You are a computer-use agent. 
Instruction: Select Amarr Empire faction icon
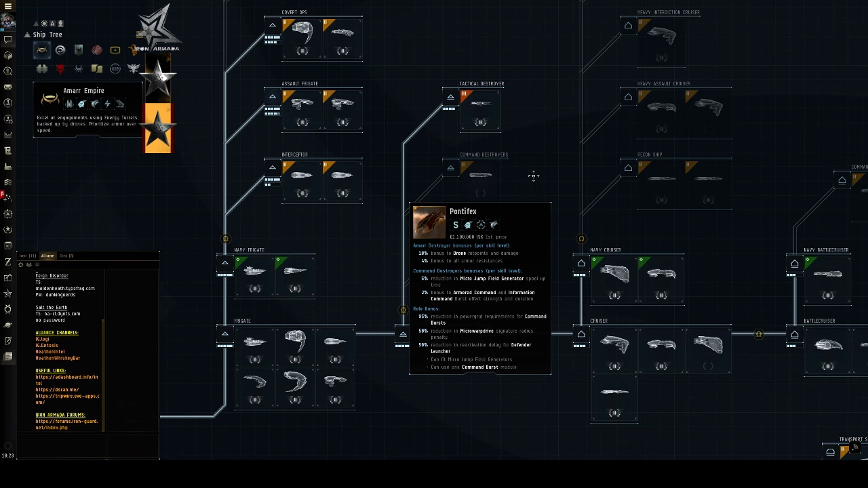pos(42,50)
